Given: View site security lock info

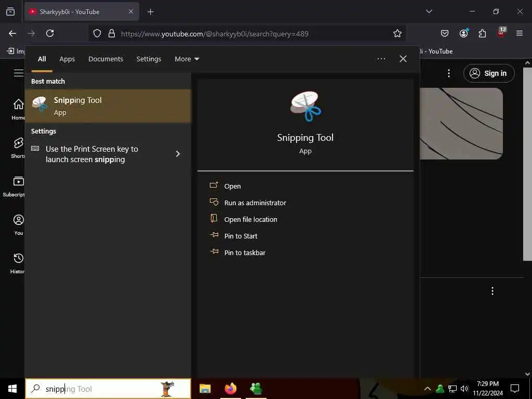Looking at the screenshot, I should 112,34.
